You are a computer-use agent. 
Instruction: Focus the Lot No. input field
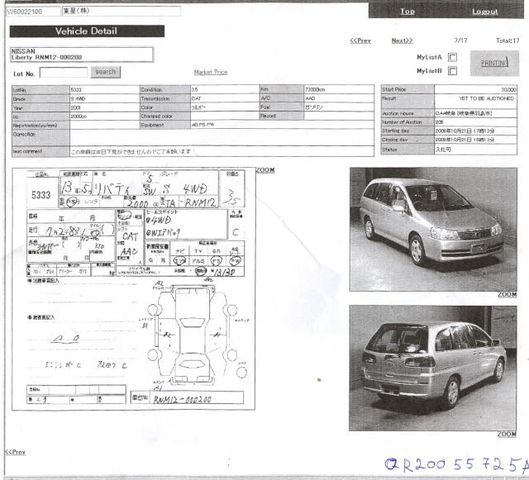[x=64, y=72]
